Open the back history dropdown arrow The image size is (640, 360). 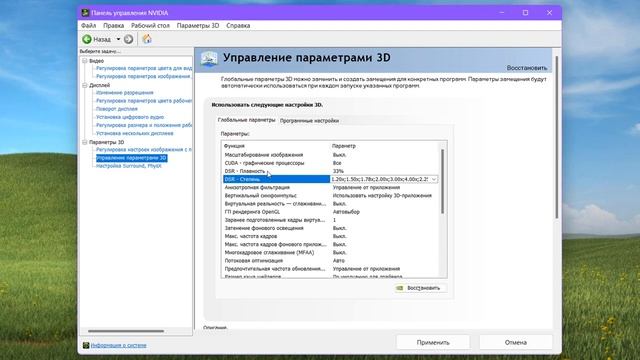pyautogui.click(x=118, y=39)
